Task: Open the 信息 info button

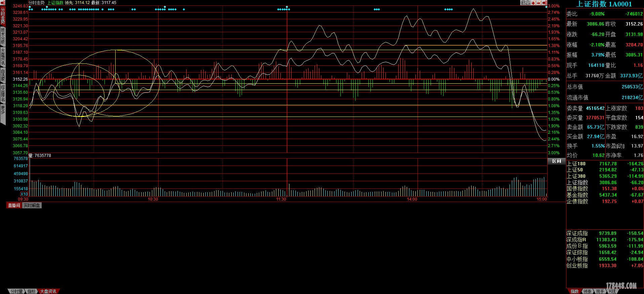Action: 525,3
